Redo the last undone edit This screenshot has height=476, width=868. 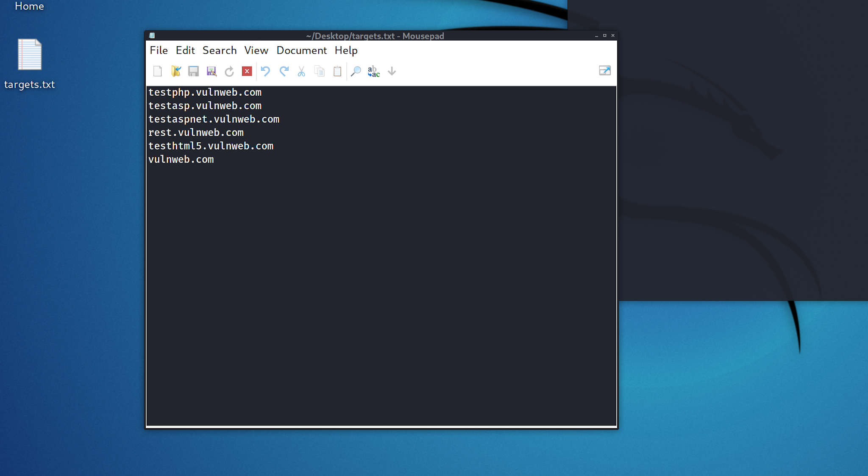click(x=284, y=71)
